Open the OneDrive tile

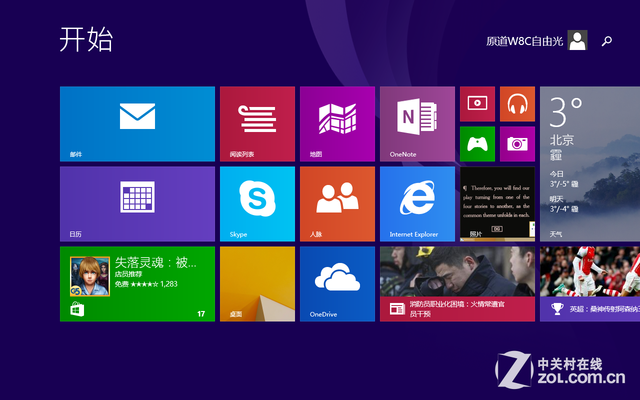337,284
